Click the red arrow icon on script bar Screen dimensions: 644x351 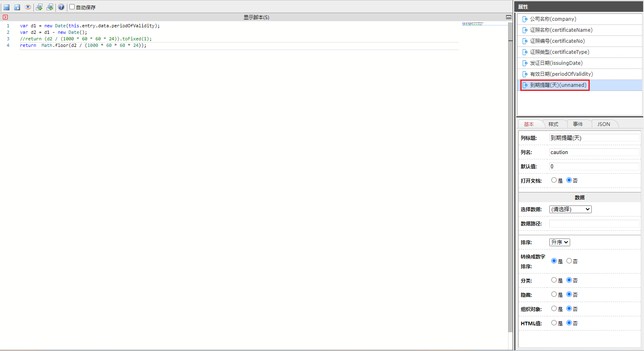[x=5, y=17]
